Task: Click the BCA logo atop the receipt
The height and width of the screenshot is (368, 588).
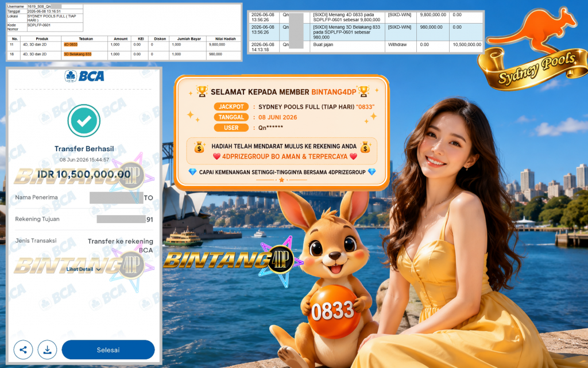Action: [x=84, y=76]
